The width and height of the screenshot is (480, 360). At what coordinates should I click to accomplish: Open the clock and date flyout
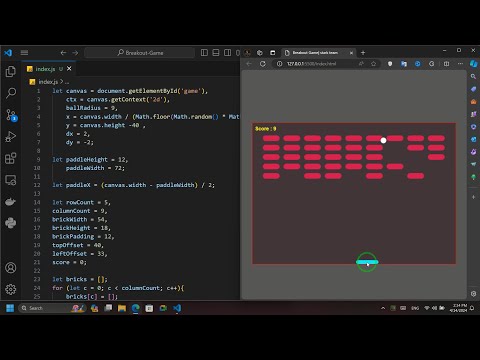458,308
